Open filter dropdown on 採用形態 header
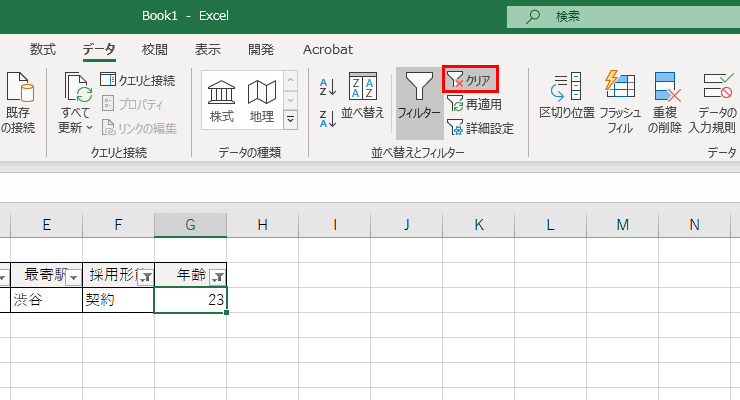Viewport: 740px width, 400px height. tap(146, 277)
